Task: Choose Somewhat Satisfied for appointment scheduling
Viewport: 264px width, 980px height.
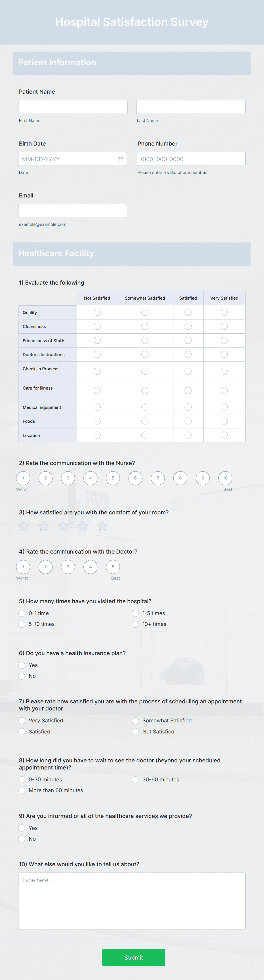Action: pos(135,720)
